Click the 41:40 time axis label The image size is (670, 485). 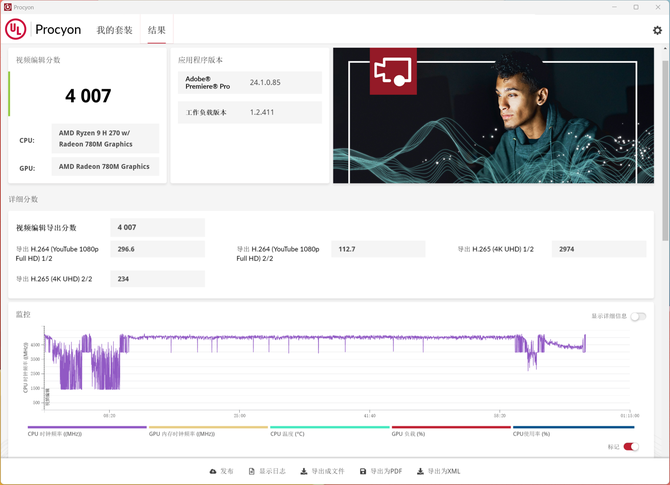tap(370, 415)
